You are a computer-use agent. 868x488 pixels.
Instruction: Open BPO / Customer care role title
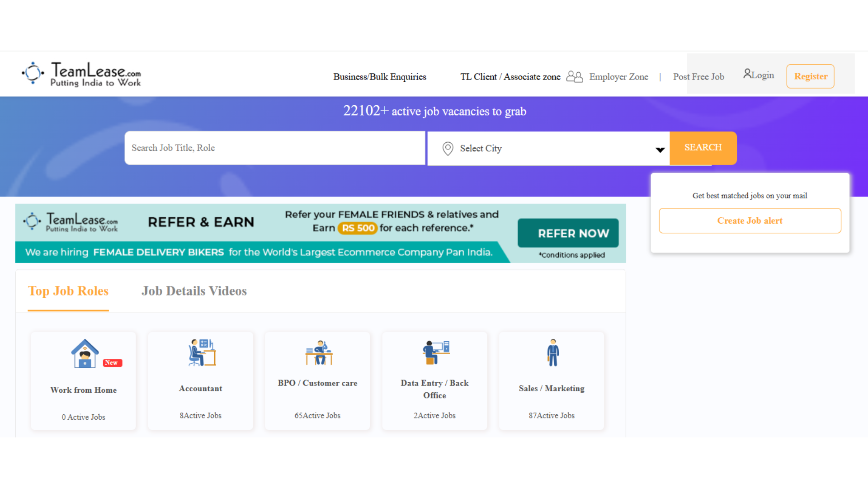pos(318,383)
